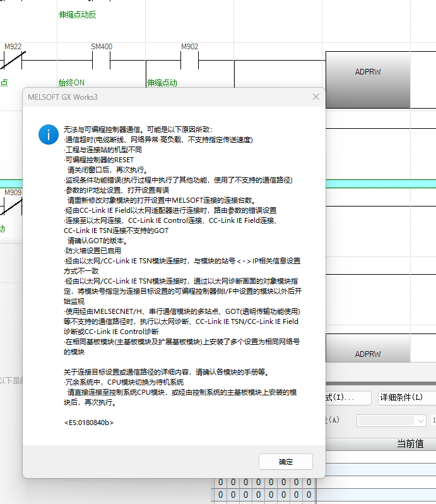This screenshot has width=436, height=504.
Task: Click the 始终ON comment under SM400
Action: click(71, 83)
